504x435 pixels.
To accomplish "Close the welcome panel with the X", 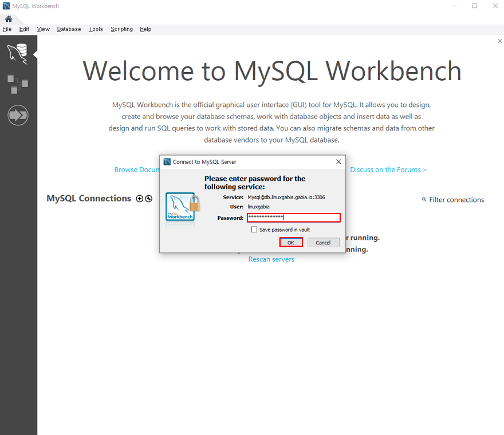I will coord(499,41).
